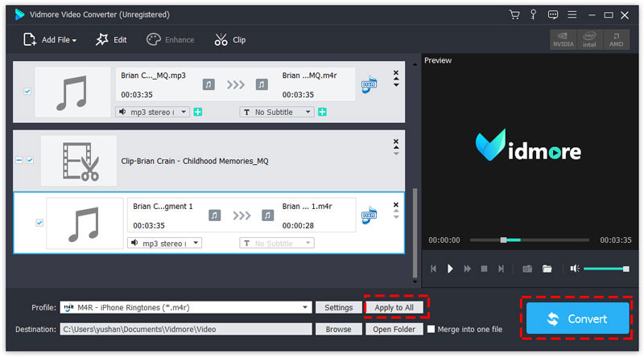Adjust the preview volume slider
Image resolution: width=644 pixels, height=357 pixels.
pyautogui.click(x=605, y=269)
